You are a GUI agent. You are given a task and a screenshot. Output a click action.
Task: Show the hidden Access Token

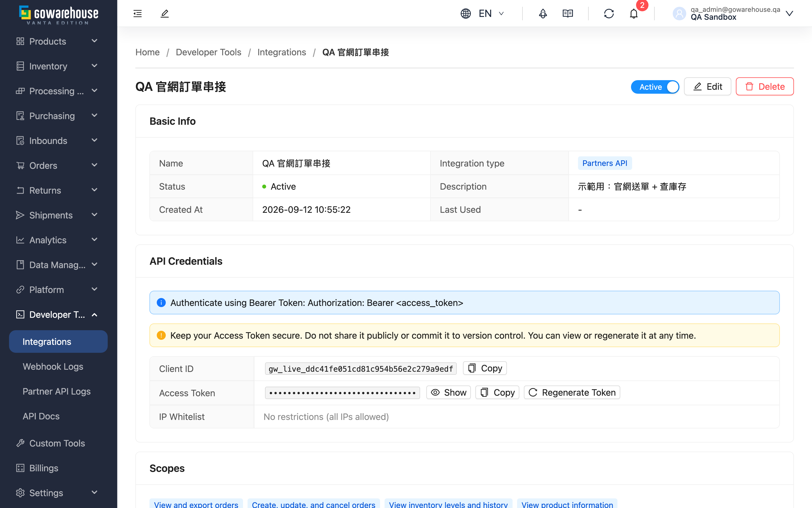tap(448, 392)
